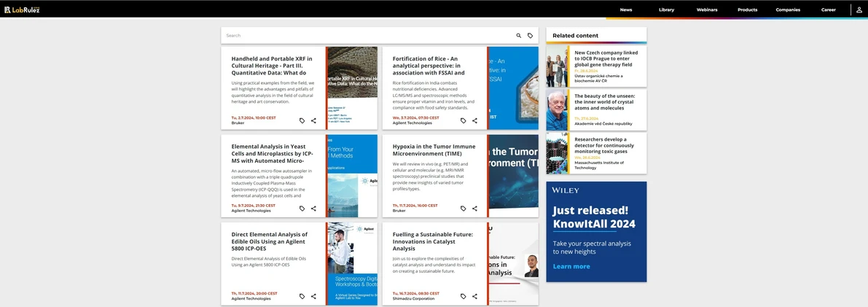
Task: Click date Tu, 16.7.2024, 08:30 CEST
Action: [415, 294]
